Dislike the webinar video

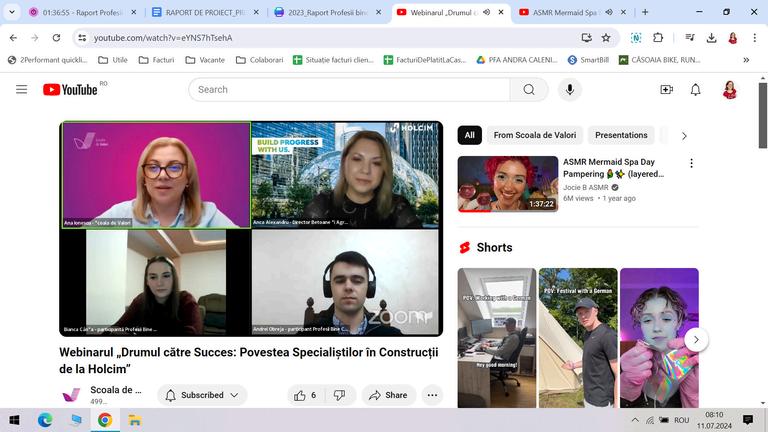pyautogui.click(x=339, y=395)
